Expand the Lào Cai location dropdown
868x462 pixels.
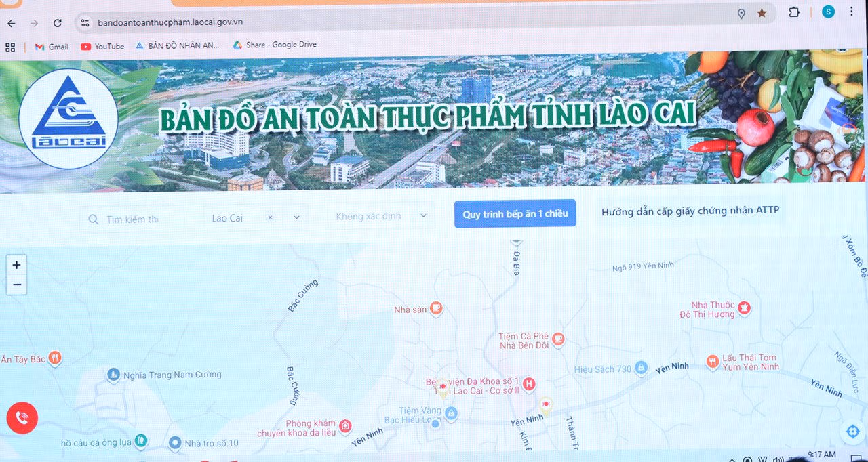pyautogui.click(x=296, y=217)
